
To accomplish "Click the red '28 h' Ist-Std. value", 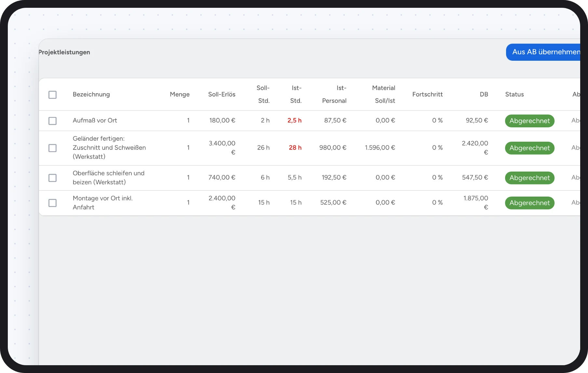I will coord(295,148).
